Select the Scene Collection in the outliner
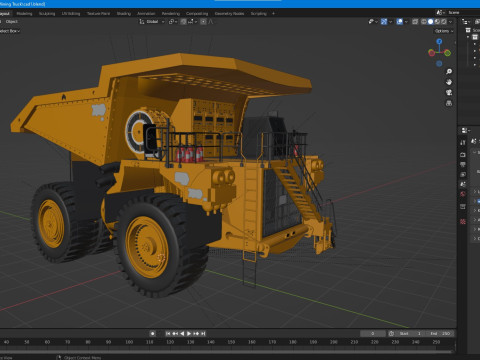The height and width of the screenshot is (360, 480). pyautogui.click(x=473, y=30)
